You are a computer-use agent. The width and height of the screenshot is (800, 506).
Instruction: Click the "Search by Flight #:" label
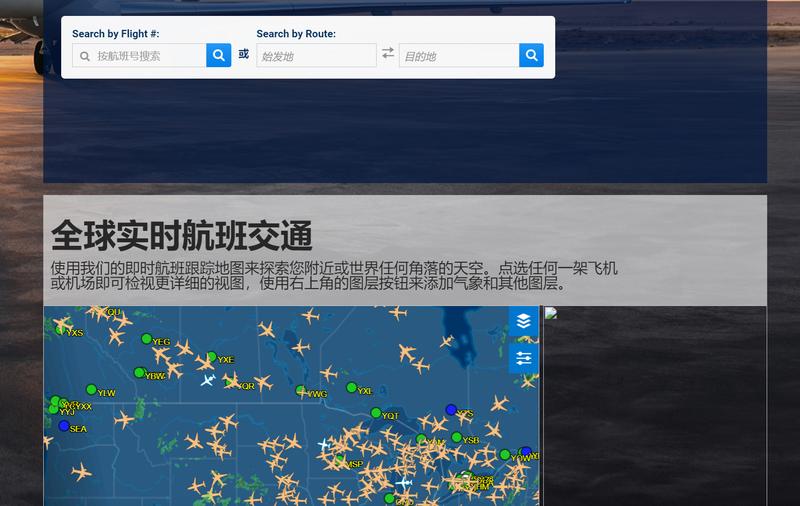(116, 34)
